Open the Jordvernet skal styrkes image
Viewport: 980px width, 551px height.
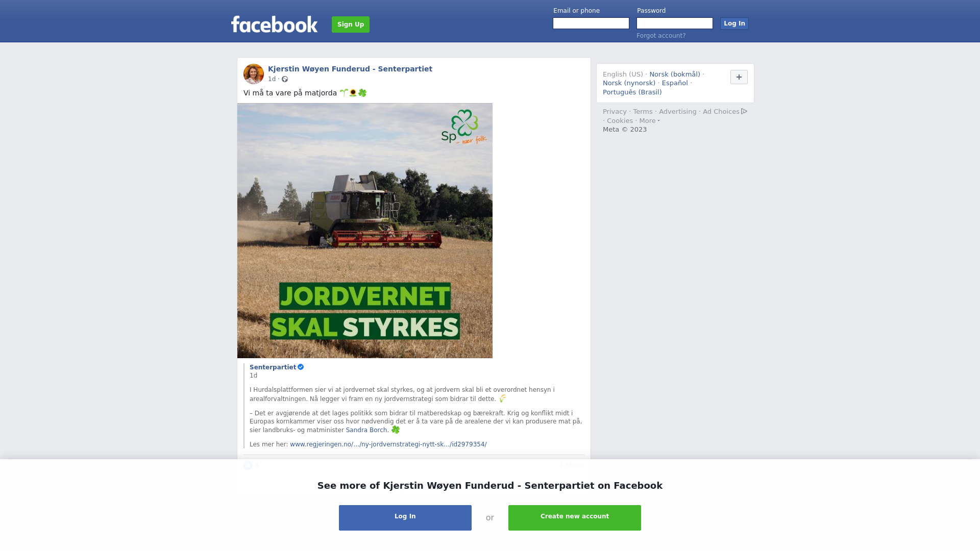(365, 231)
